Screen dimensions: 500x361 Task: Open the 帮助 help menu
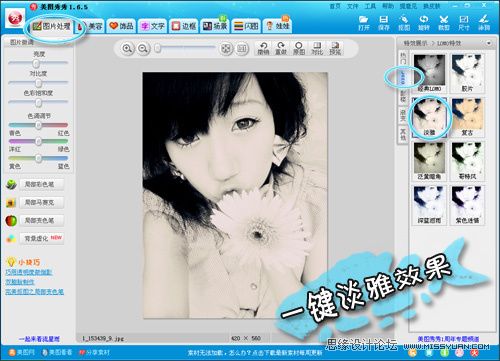point(388,6)
